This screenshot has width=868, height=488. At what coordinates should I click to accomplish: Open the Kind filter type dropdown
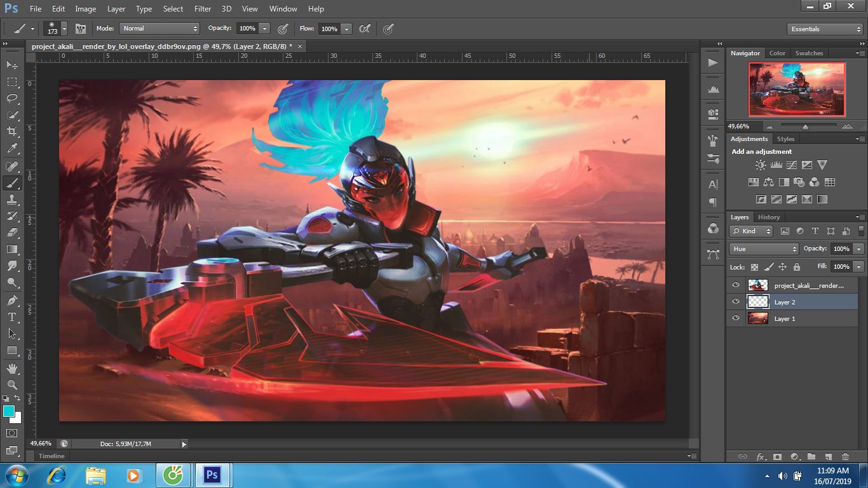click(x=751, y=231)
